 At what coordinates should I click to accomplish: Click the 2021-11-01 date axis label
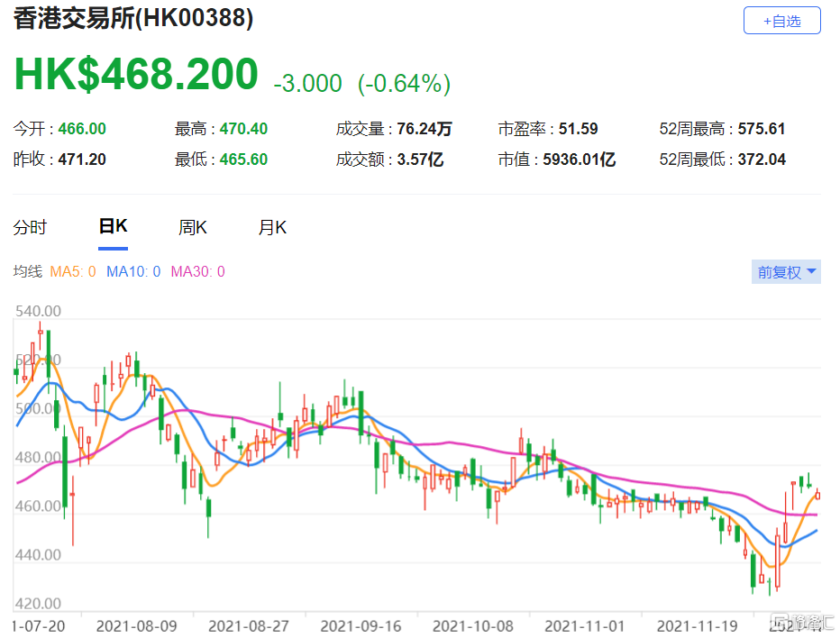(x=585, y=625)
